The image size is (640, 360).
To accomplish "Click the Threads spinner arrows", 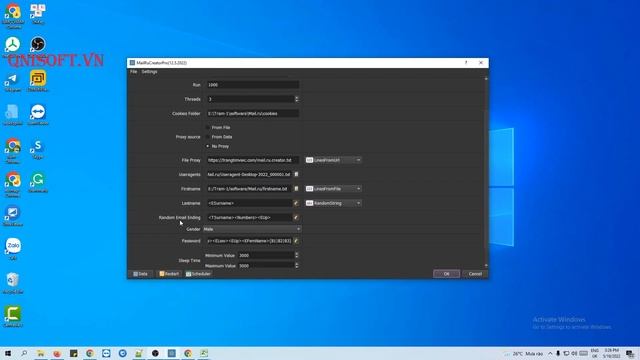I will [297, 99].
